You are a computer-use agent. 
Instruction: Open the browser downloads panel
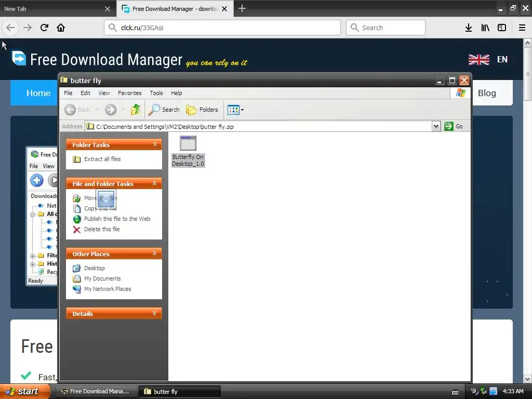[x=469, y=28]
